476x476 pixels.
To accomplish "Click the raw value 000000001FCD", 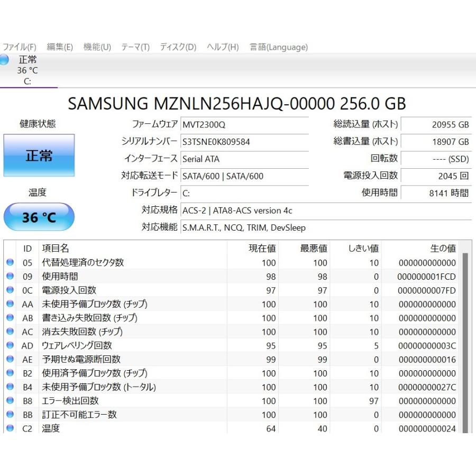I will 426,277.
